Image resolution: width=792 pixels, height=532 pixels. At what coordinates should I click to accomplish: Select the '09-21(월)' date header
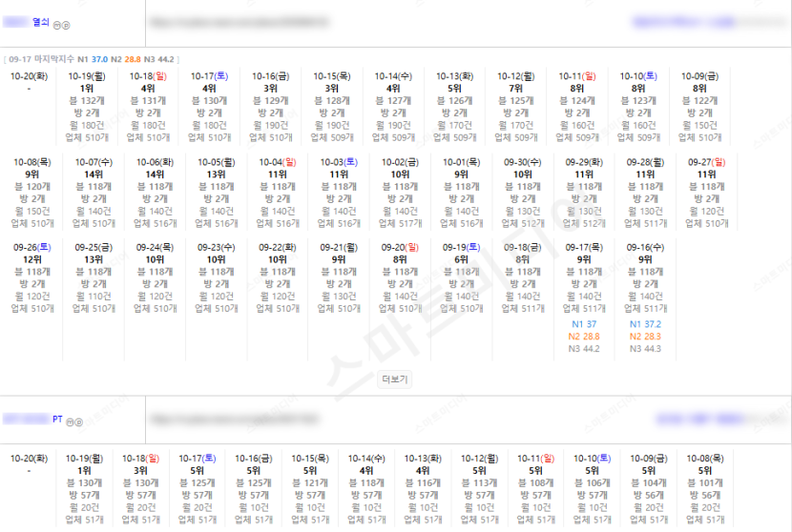[339, 248]
